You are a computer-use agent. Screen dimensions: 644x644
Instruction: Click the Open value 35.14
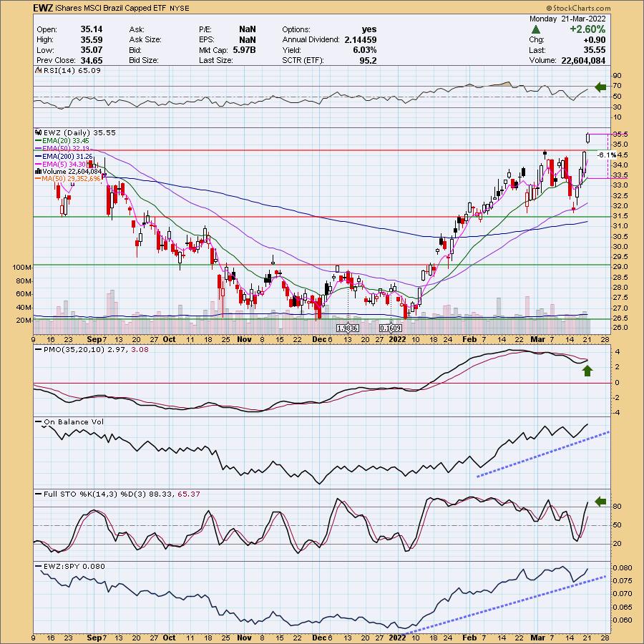tap(91, 29)
